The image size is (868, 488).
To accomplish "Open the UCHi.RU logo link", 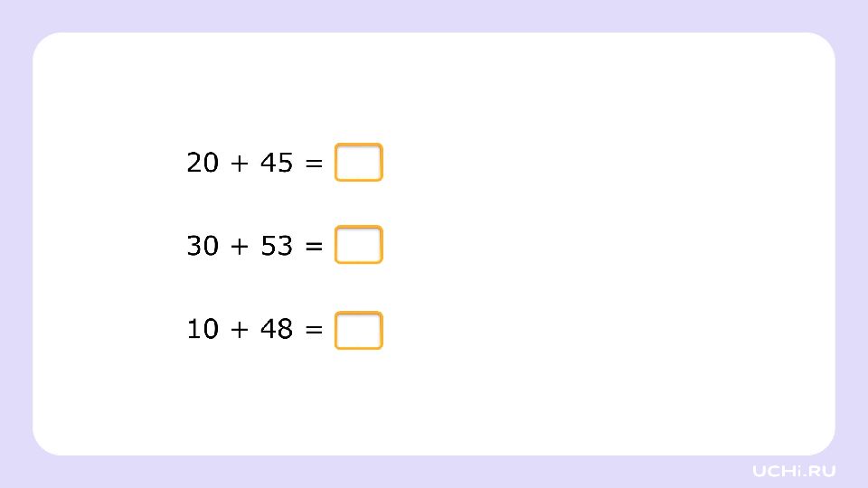I will 794,471.
